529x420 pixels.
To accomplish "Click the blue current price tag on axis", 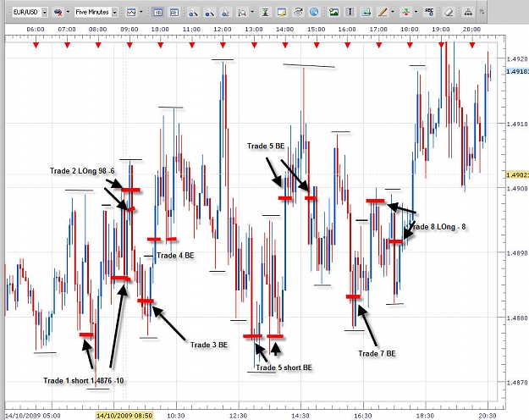I will (x=517, y=72).
